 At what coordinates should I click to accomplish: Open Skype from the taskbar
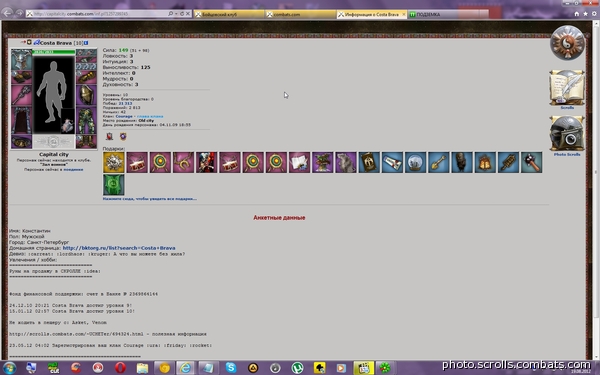[x=231, y=368]
